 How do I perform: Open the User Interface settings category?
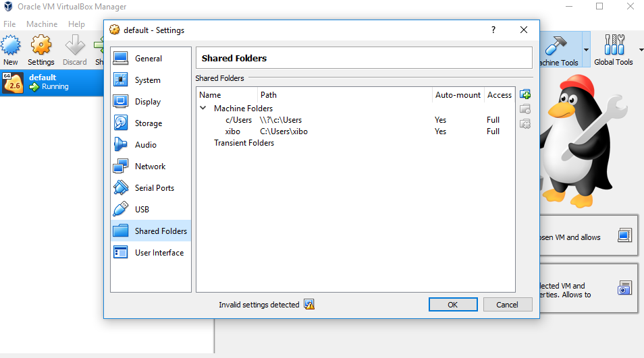point(151,252)
